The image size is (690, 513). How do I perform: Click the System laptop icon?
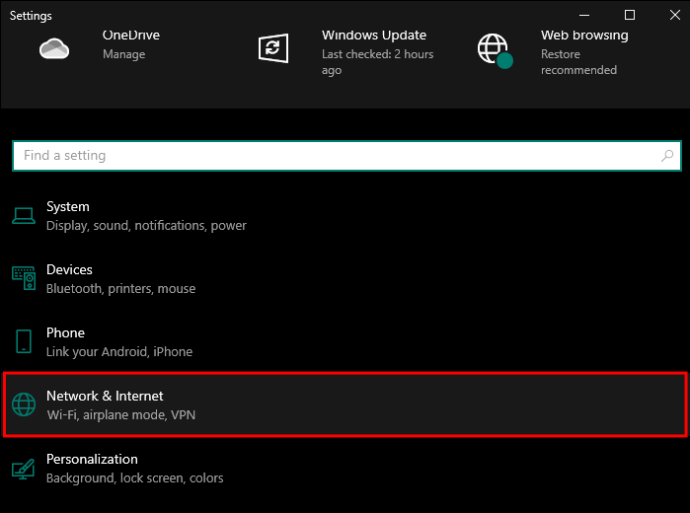coord(23,215)
